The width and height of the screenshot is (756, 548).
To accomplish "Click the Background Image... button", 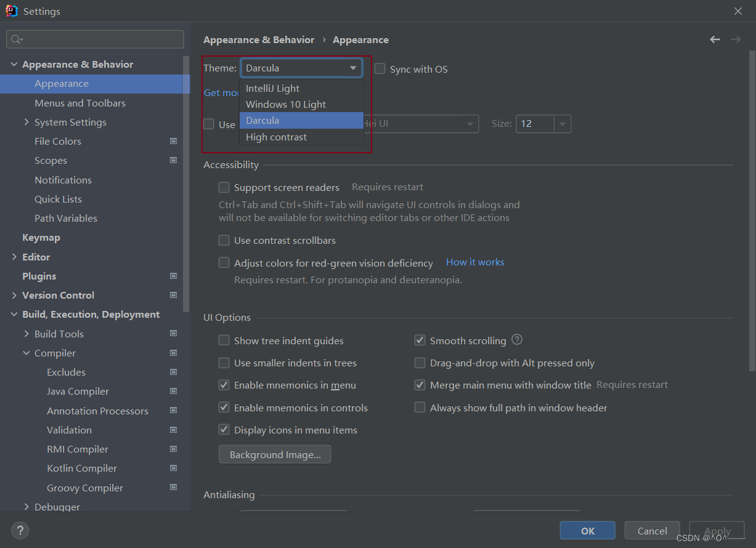I will click(275, 454).
